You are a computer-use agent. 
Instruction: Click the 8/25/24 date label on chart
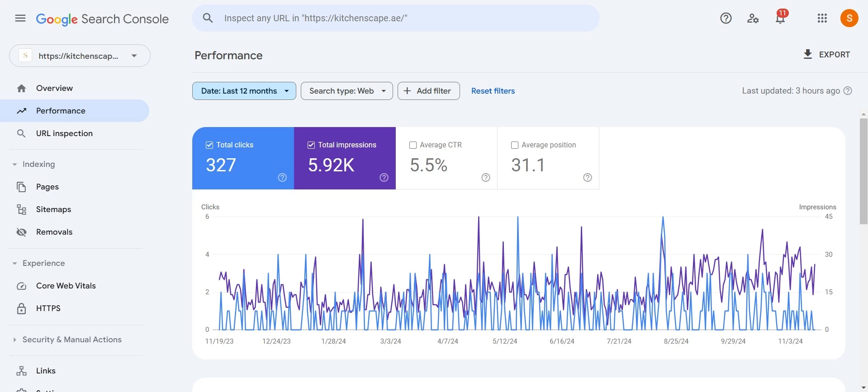coord(676,341)
